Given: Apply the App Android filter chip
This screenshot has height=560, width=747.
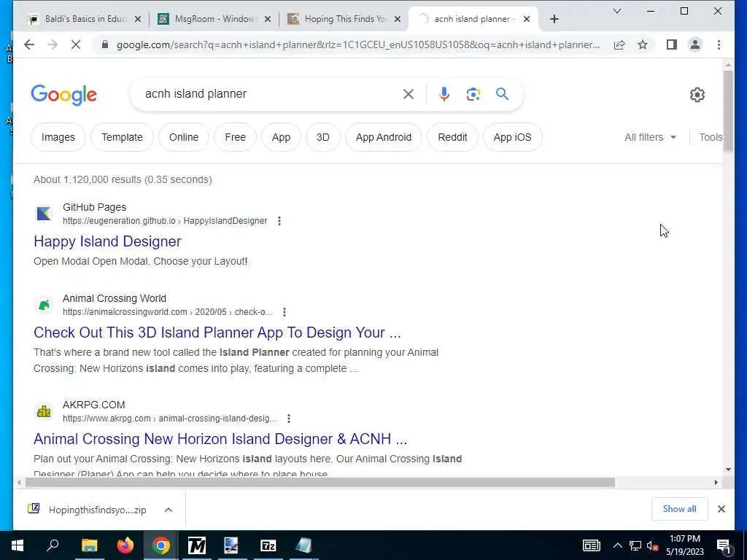Looking at the screenshot, I should [384, 137].
